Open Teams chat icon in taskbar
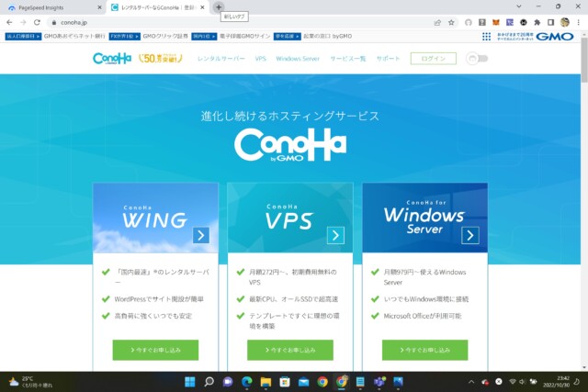 [228, 382]
